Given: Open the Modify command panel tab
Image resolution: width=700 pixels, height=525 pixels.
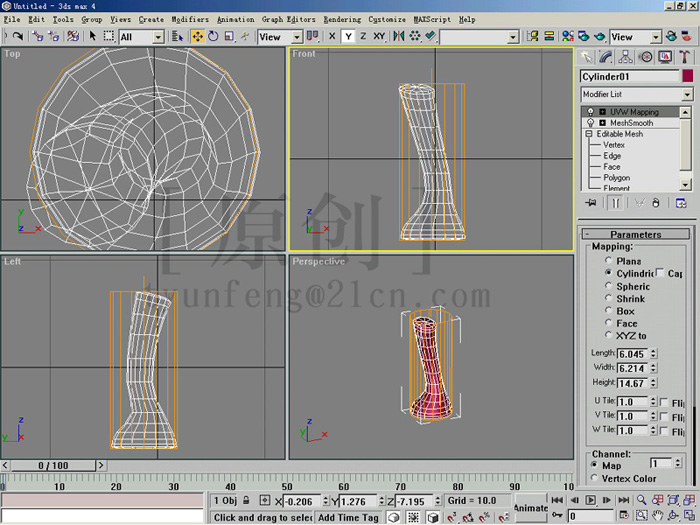Looking at the screenshot, I should pos(605,57).
